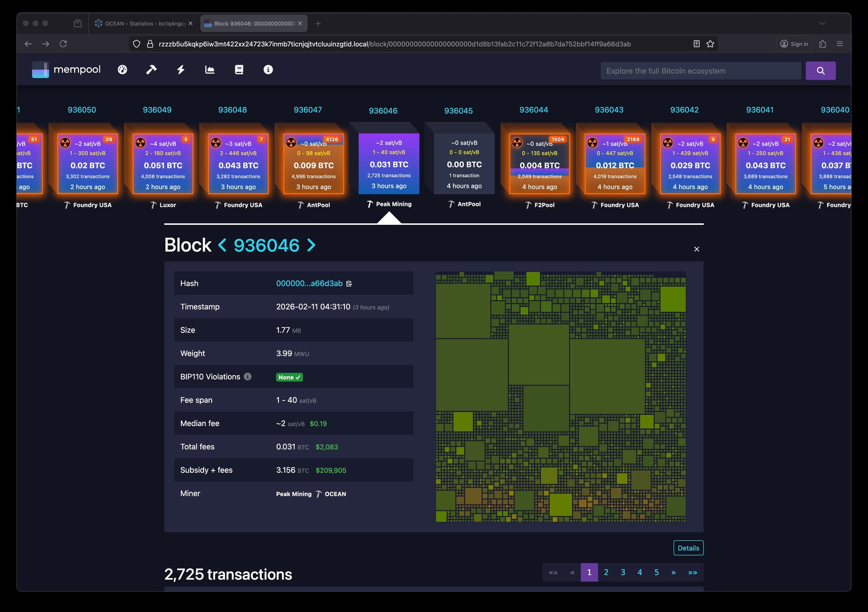The image size is (868, 612).
Task: Close block details with X icon
Action: (696, 249)
